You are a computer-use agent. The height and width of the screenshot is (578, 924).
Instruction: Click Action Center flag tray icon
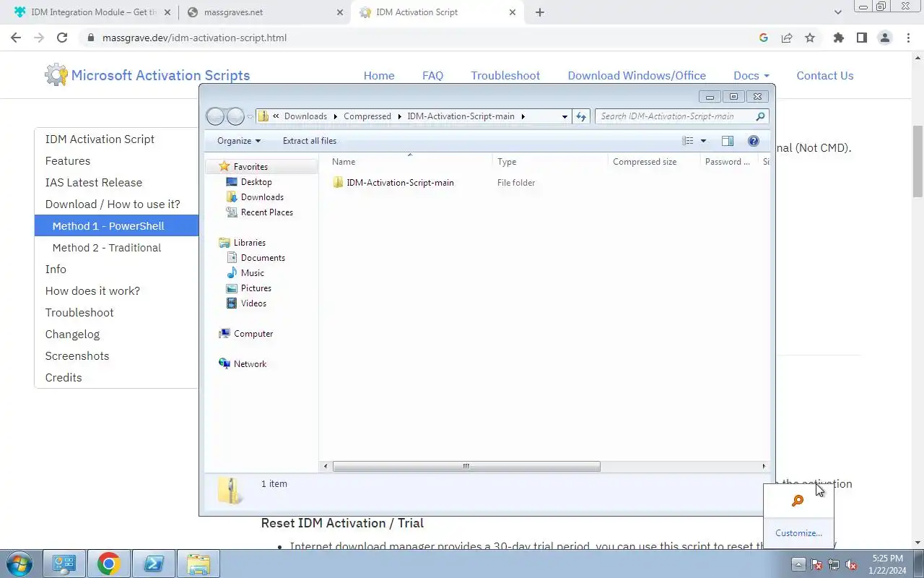click(x=816, y=564)
